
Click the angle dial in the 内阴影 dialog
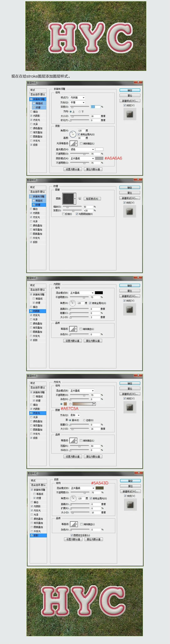[x=73, y=303]
